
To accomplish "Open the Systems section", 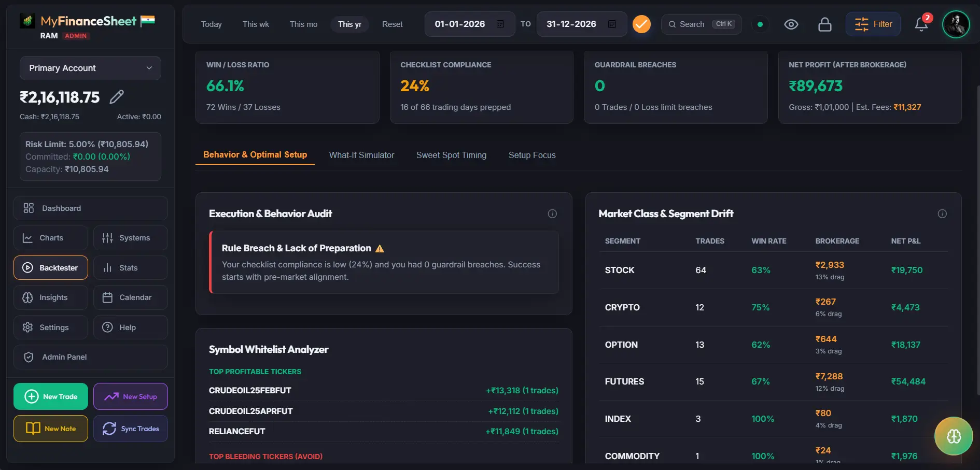I will click(x=130, y=238).
